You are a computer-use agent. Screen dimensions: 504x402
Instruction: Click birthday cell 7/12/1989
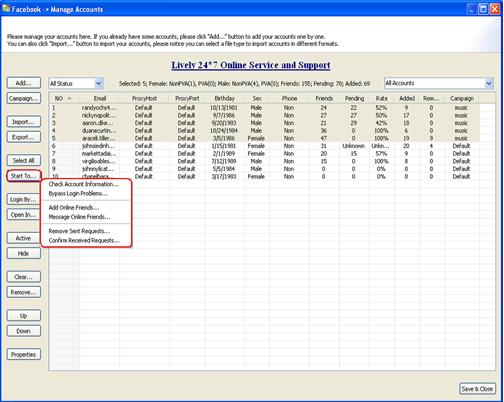(223, 161)
